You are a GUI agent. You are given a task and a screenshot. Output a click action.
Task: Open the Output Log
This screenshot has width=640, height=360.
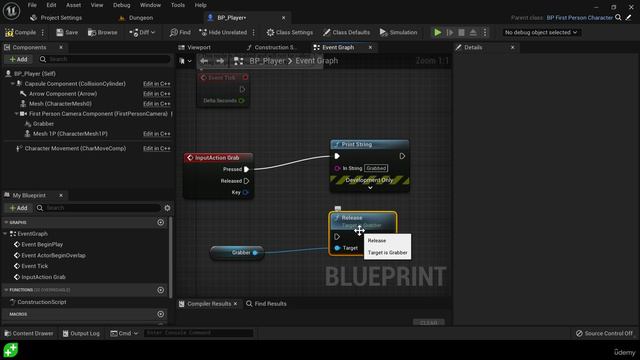tap(81, 333)
